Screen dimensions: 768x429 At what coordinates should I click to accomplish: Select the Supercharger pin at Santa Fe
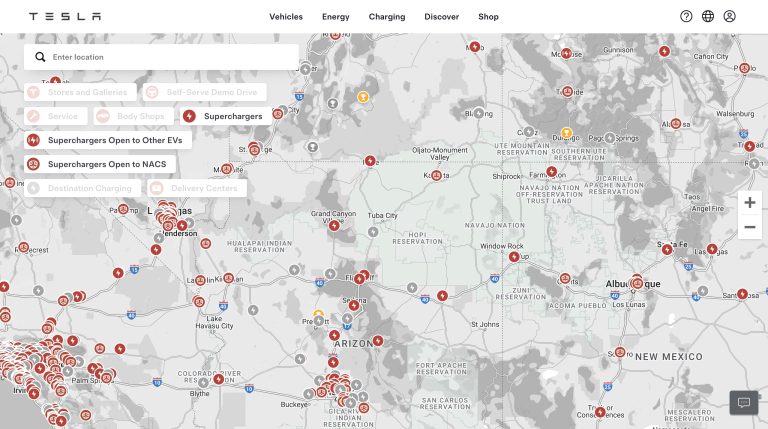pyautogui.click(x=667, y=249)
